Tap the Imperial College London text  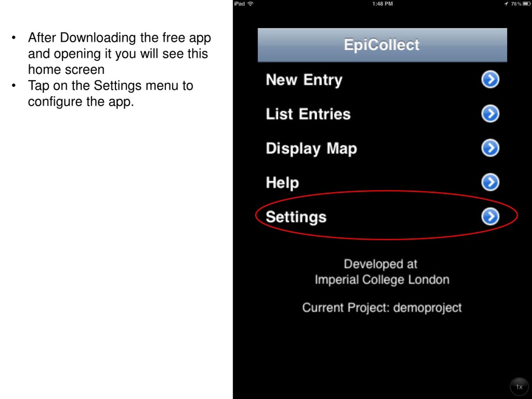[382, 280]
